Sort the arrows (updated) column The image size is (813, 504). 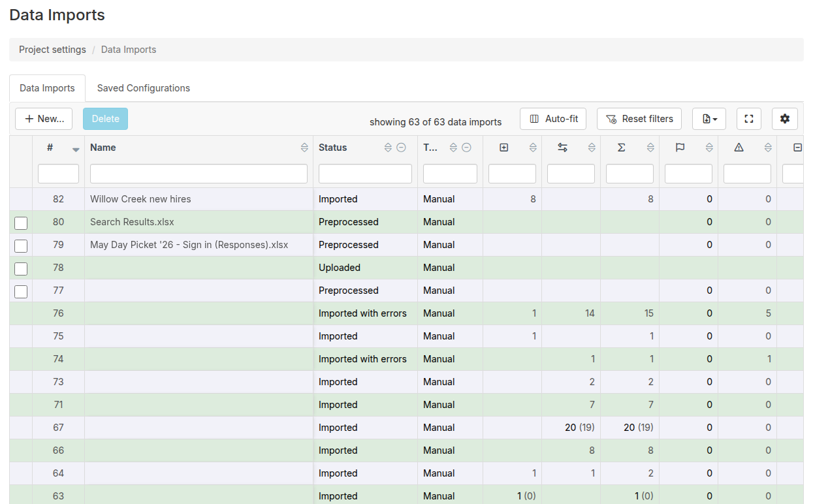pyautogui.click(x=592, y=148)
